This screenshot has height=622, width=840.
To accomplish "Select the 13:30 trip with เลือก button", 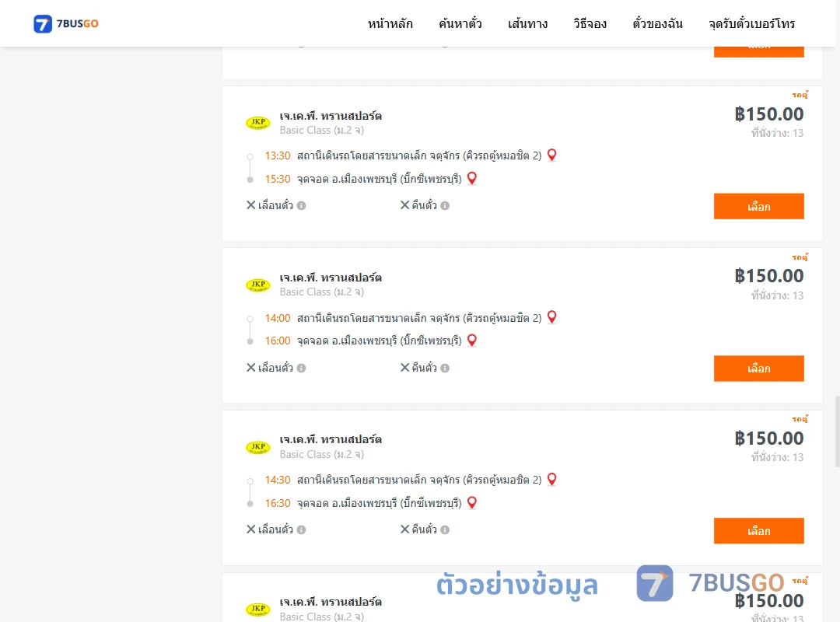I will [758, 206].
